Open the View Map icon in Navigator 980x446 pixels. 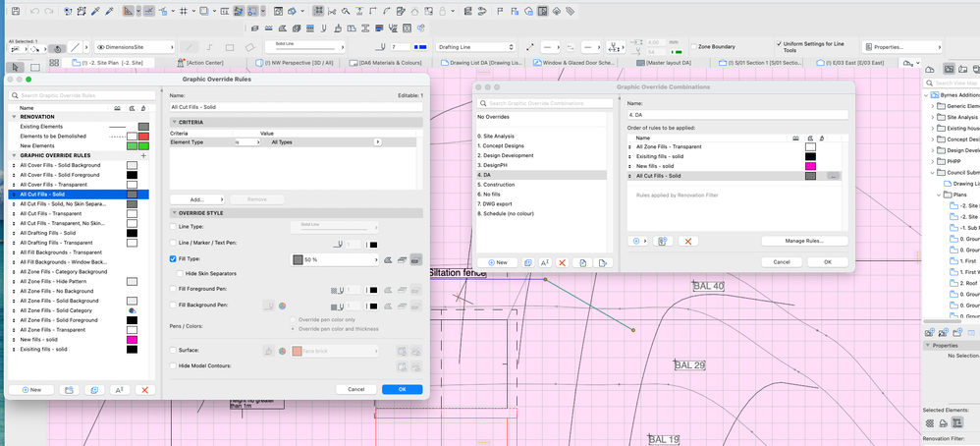949,69
